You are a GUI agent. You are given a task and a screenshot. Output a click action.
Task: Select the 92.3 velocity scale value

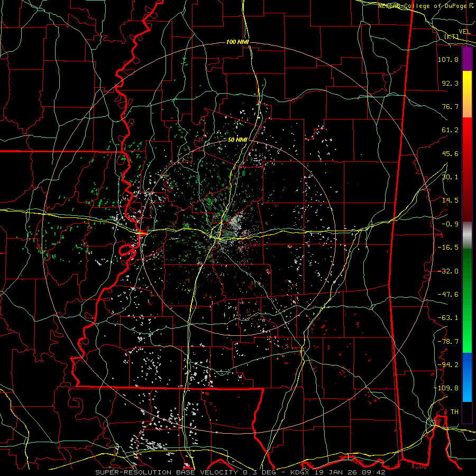[450, 83]
